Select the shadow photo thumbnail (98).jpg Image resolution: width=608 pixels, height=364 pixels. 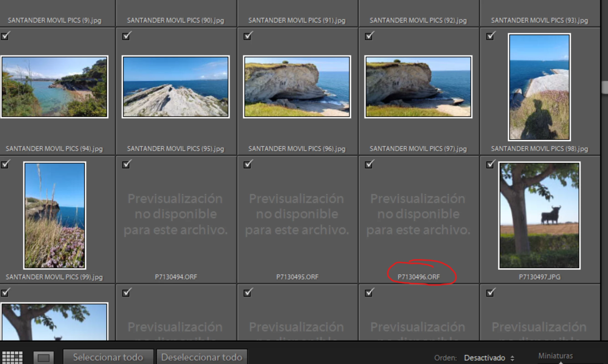coord(539,87)
